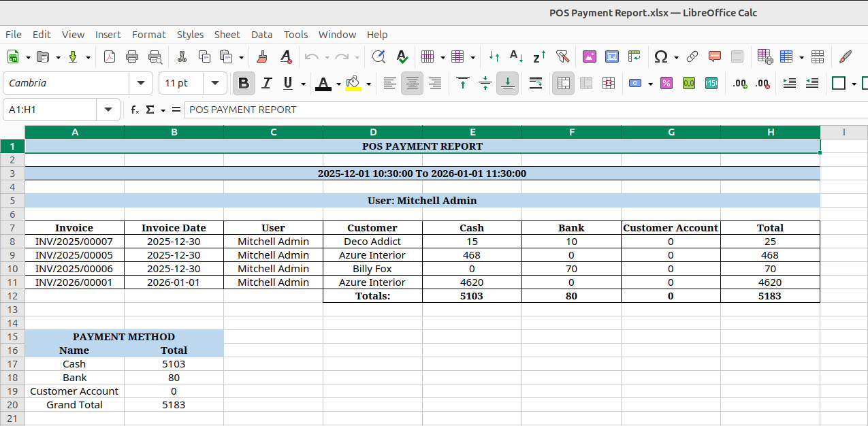Click the Increase Indent icon

[x=790, y=83]
